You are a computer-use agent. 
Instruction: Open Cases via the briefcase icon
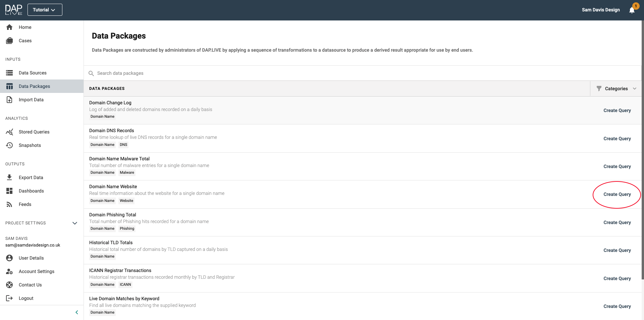point(9,41)
